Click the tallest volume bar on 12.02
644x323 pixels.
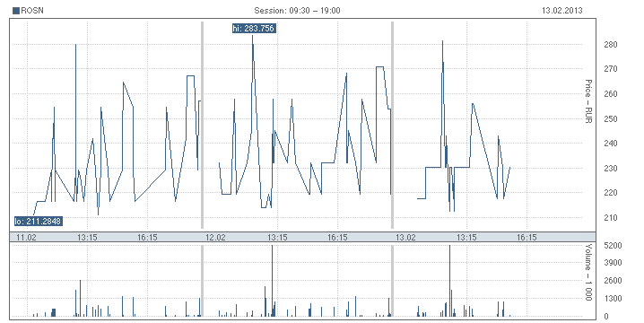272,281
